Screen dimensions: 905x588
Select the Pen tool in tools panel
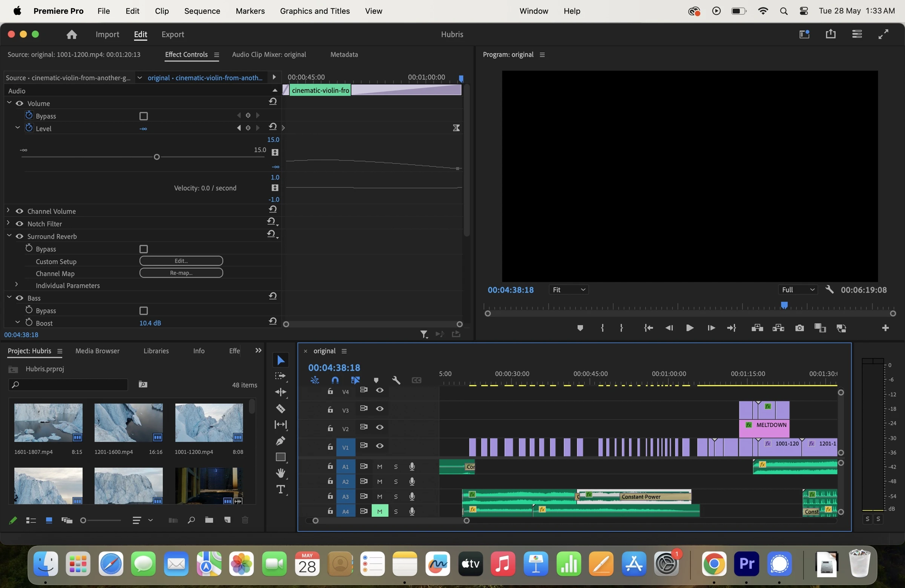281,441
